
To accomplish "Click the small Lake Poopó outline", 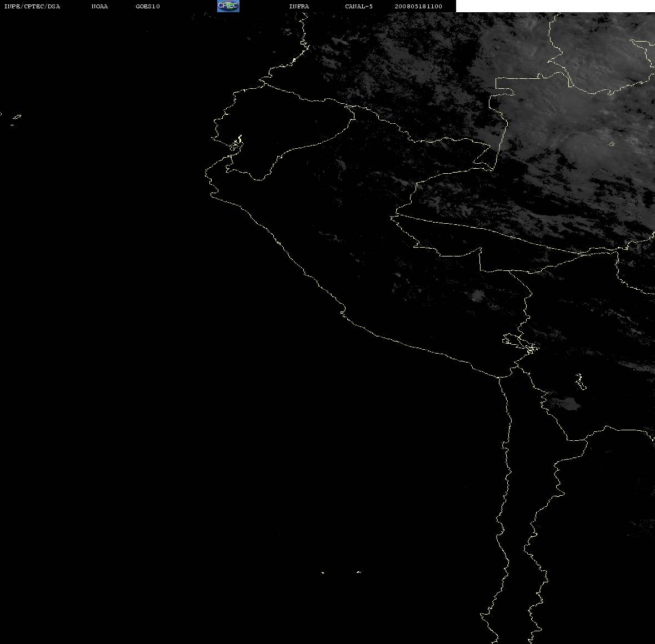I will pos(581,381).
